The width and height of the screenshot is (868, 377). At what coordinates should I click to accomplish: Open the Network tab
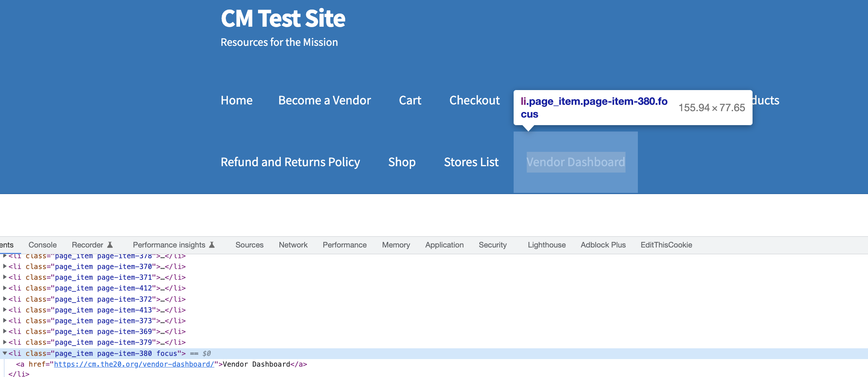293,245
